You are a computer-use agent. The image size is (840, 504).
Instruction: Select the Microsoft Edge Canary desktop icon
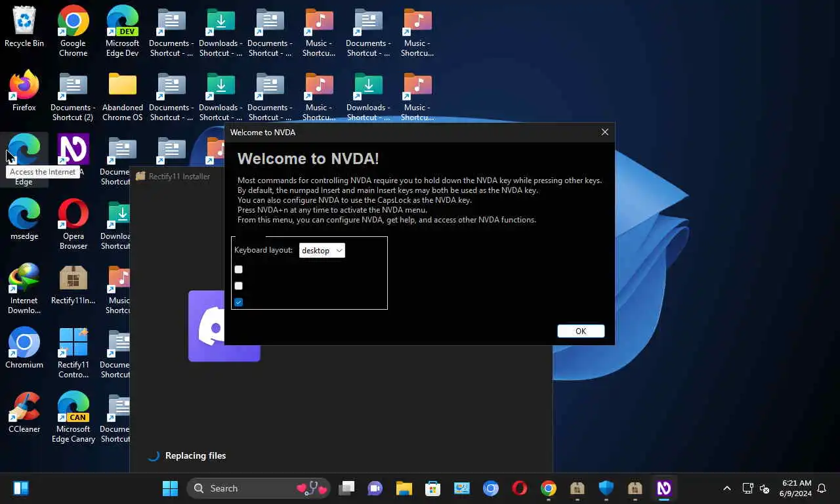73,417
